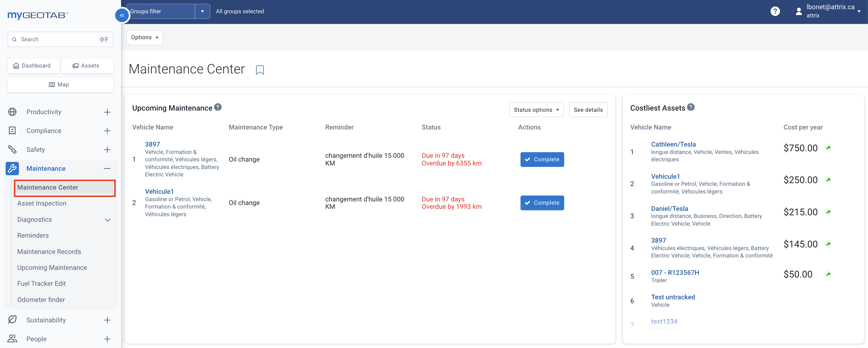
Task: Select Maintenance Center menu item
Action: point(64,188)
